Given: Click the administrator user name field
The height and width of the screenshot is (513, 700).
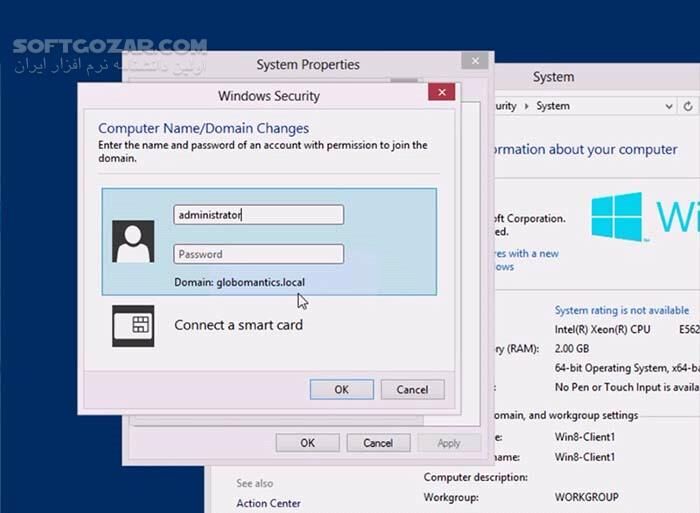Looking at the screenshot, I should click(258, 215).
